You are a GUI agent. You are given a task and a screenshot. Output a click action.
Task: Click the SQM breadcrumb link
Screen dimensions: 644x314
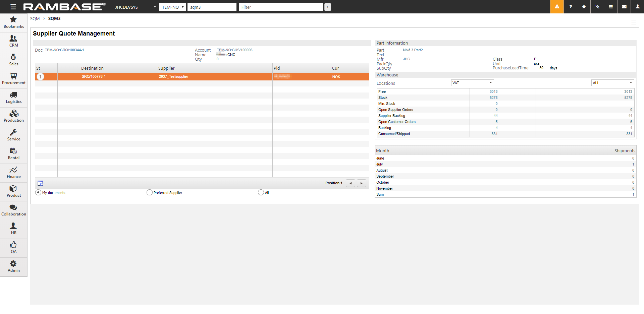click(35, 19)
